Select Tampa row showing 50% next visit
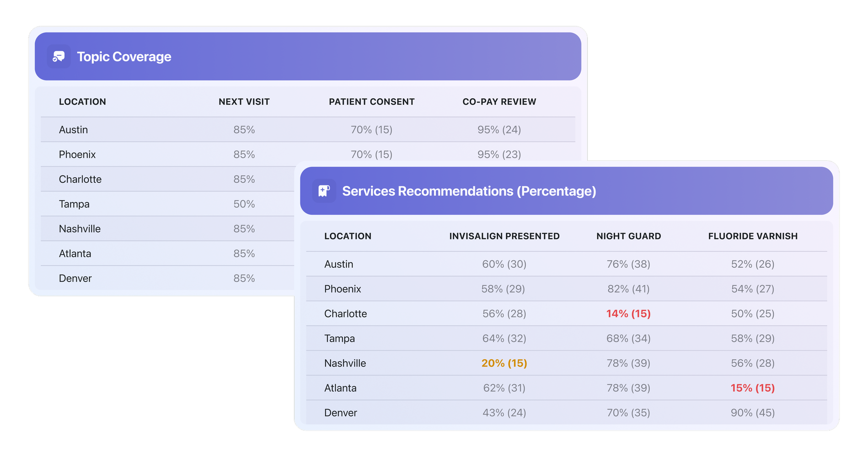 pyautogui.click(x=167, y=204)
